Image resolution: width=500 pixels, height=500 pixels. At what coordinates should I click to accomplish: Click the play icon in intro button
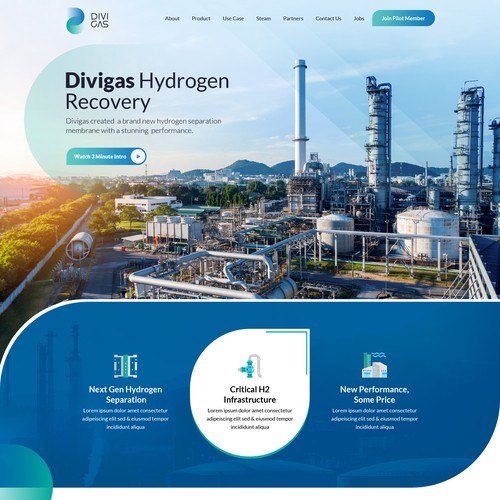click(138, 156)
